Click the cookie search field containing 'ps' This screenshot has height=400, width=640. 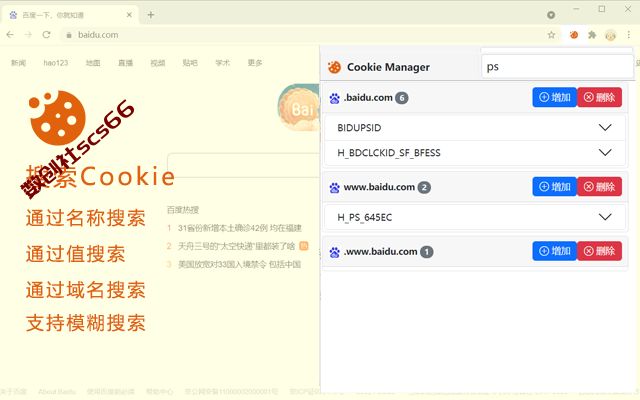point(557,67)
